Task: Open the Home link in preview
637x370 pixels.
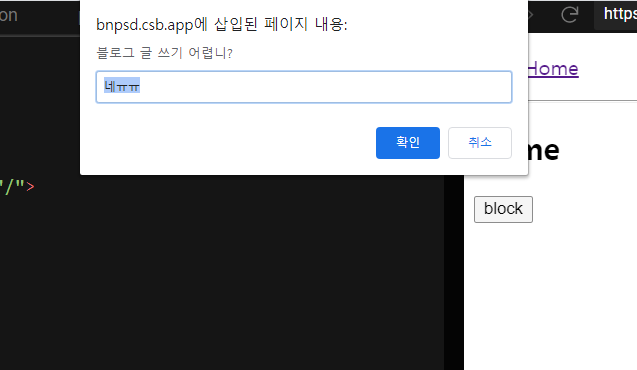Action: 553,69
